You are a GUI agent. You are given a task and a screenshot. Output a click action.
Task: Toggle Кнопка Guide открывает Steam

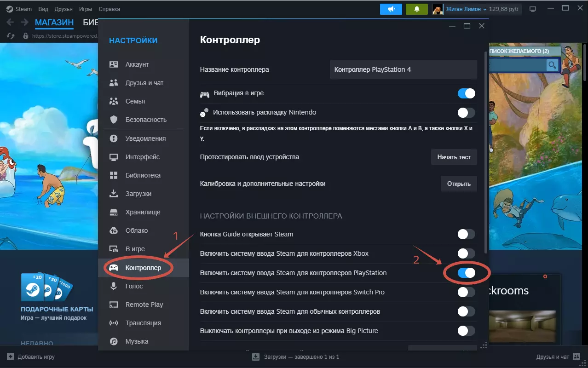tap(466, 234)
